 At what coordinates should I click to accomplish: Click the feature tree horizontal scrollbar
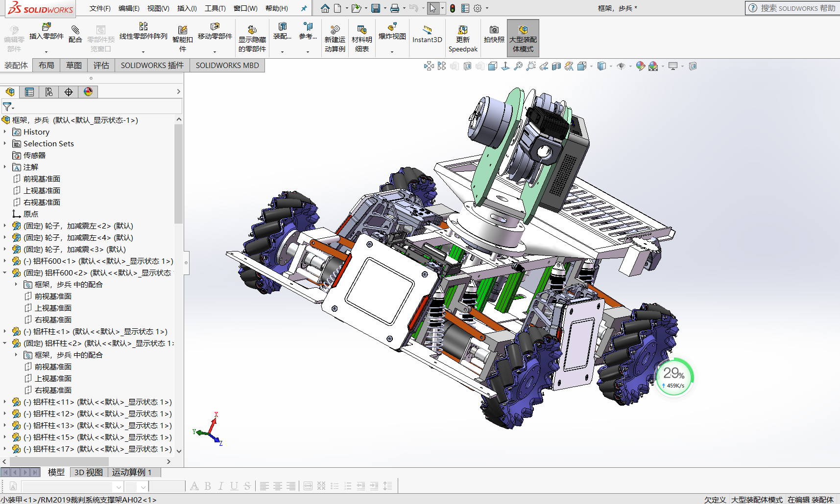coord(59,461)
